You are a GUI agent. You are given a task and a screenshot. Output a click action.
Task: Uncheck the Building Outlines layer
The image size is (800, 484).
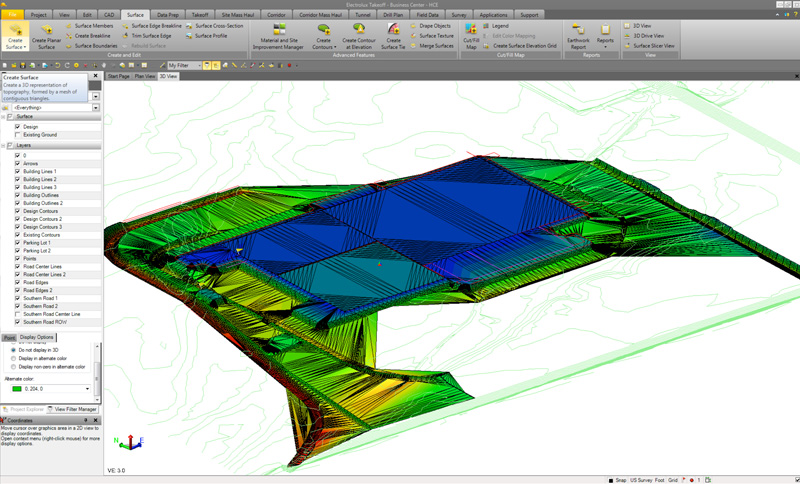click(17, 195)
